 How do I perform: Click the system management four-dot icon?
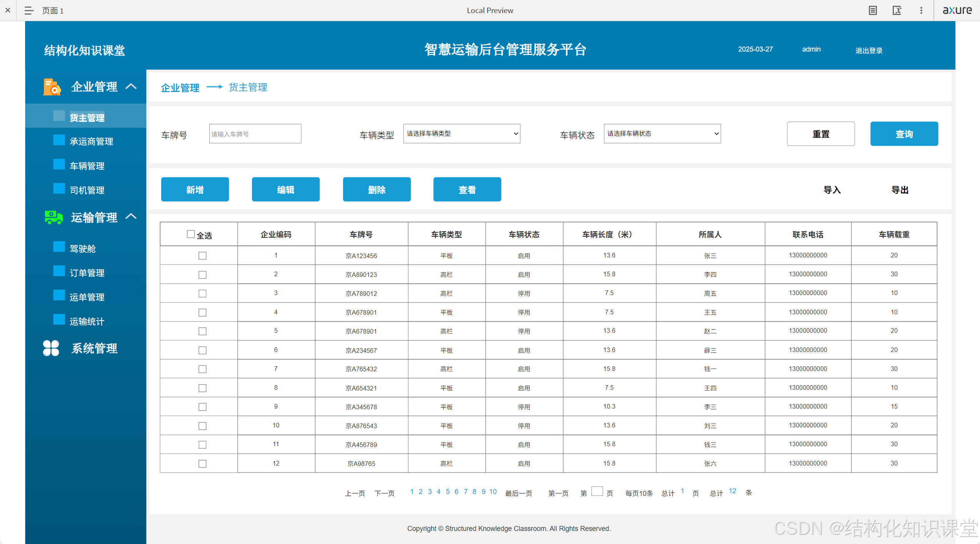click(51, 348)
